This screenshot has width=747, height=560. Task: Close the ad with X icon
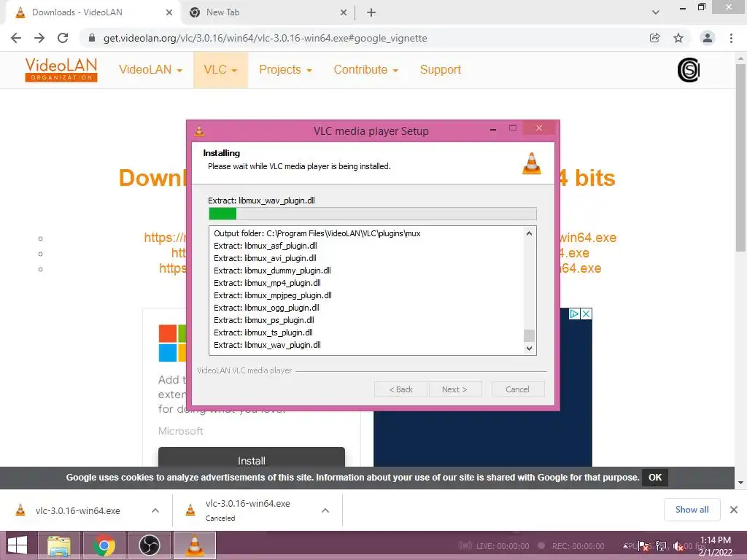[x=586, y=314]
